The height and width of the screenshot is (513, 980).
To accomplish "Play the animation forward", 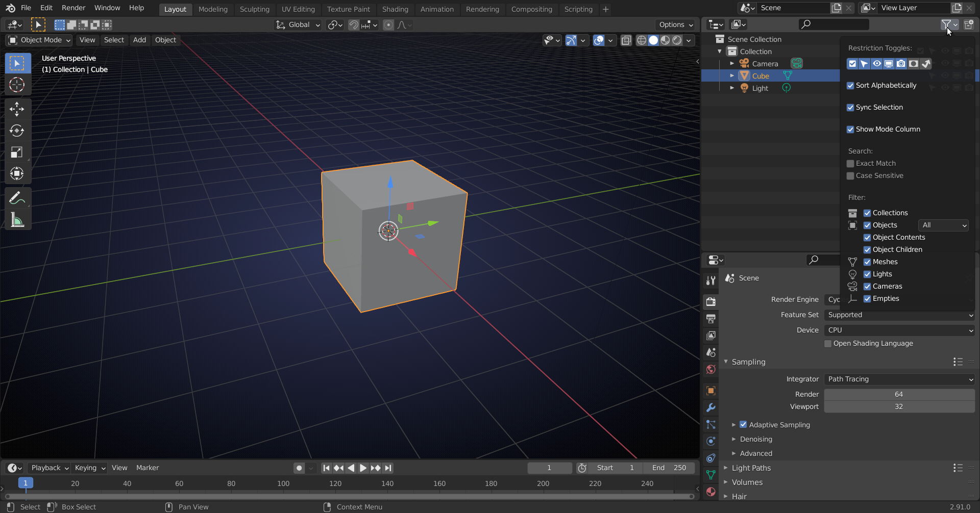I will [x=363, y=468].
